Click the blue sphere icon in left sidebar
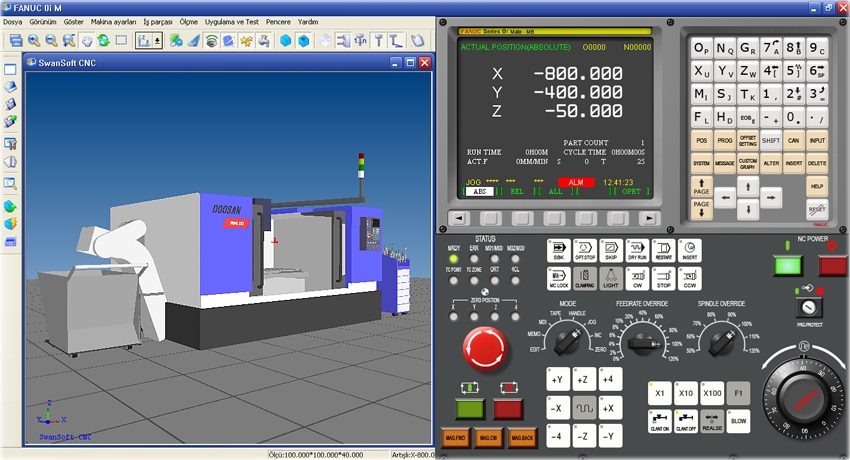Screen dimensions: 850x460 [10, 206]
